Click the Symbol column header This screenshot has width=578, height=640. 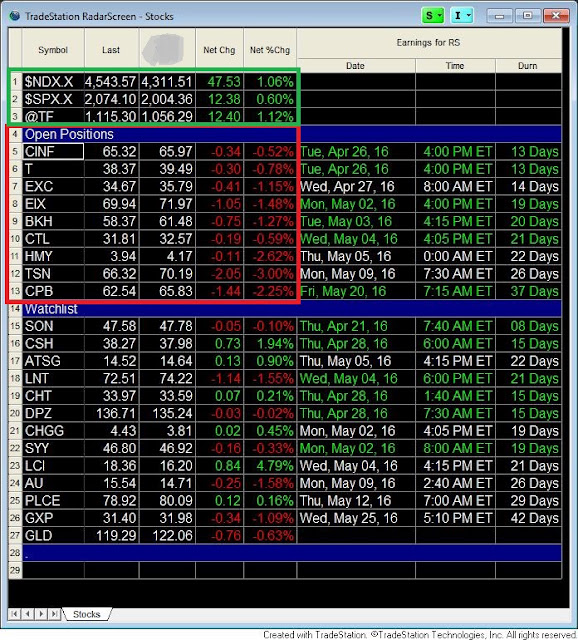(x=53, y=50)
